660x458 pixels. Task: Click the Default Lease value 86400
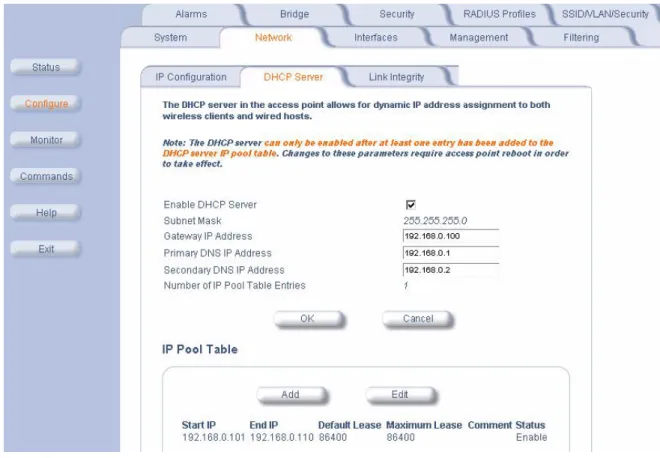point(333,437)
